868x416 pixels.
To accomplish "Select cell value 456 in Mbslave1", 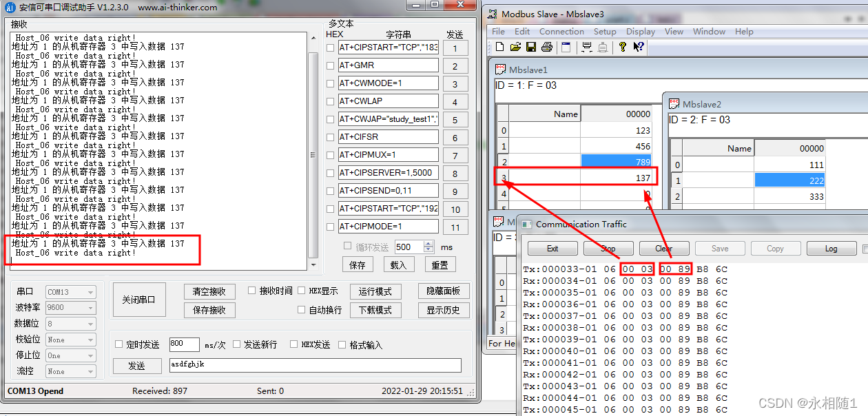I will [617, 147].
